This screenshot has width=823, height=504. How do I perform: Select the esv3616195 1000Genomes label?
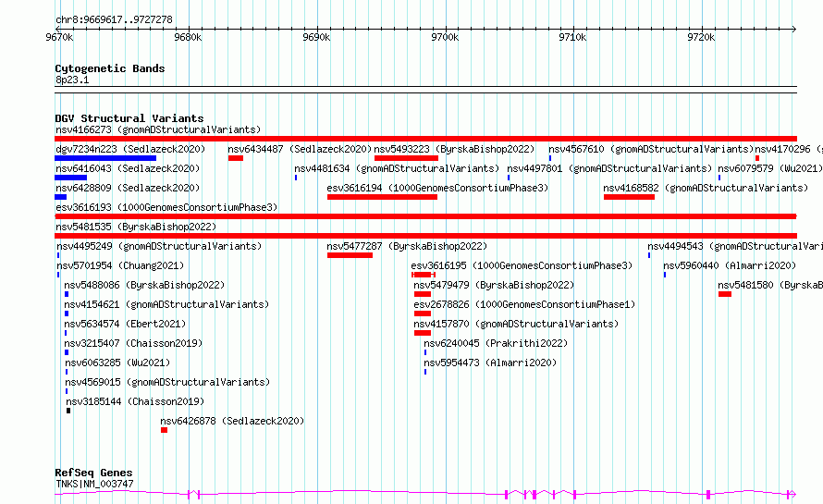(x=522, y=265)
